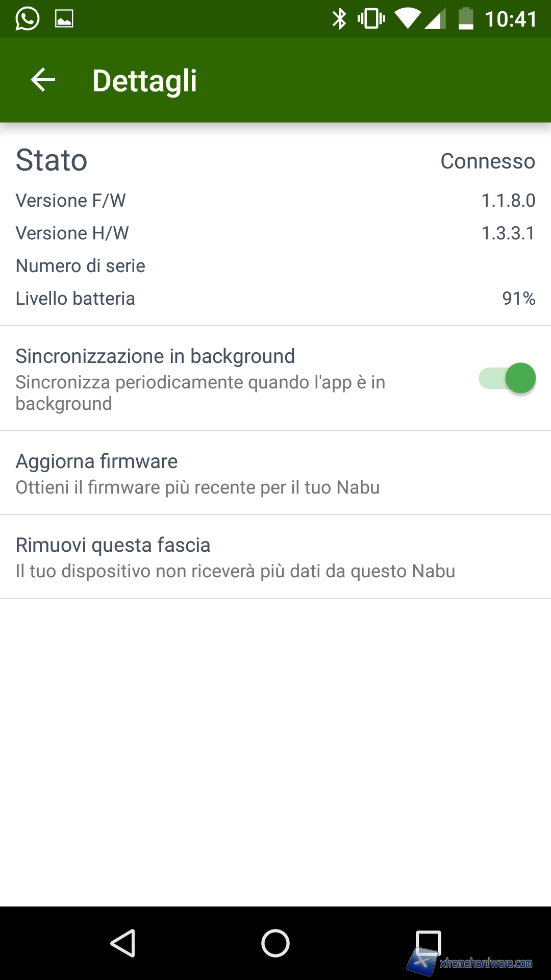551x980 pixels.
Task: Tap the Connesso status value
Action: pos(487,161)
